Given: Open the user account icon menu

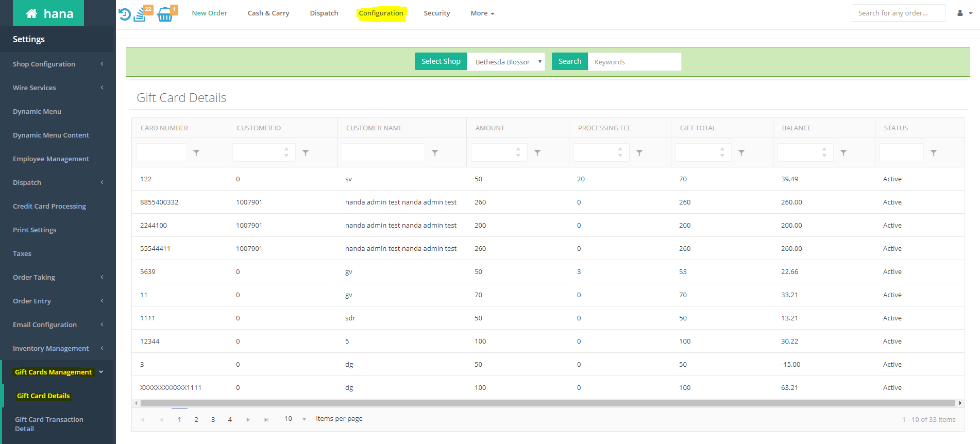Looking at the screenshot, I should pyautogui.click(x=965, y=13).
